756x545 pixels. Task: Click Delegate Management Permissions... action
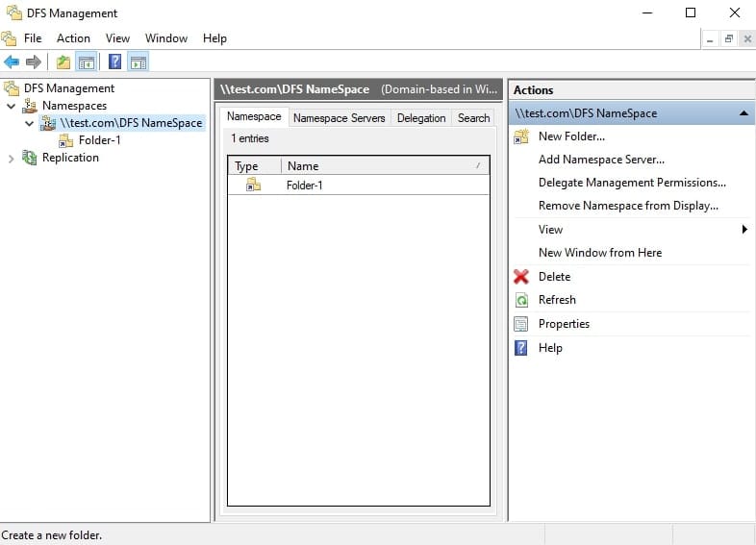click(x=632, y=183)
